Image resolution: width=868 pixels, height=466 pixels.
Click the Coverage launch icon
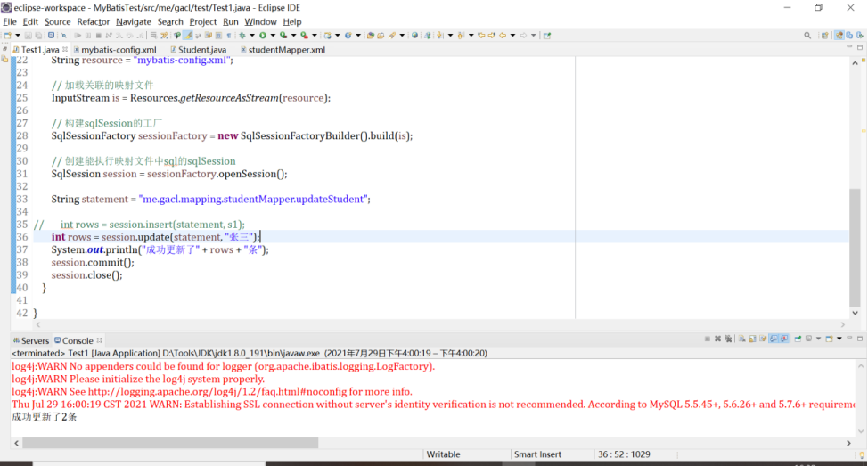click(x=283, y=36)
